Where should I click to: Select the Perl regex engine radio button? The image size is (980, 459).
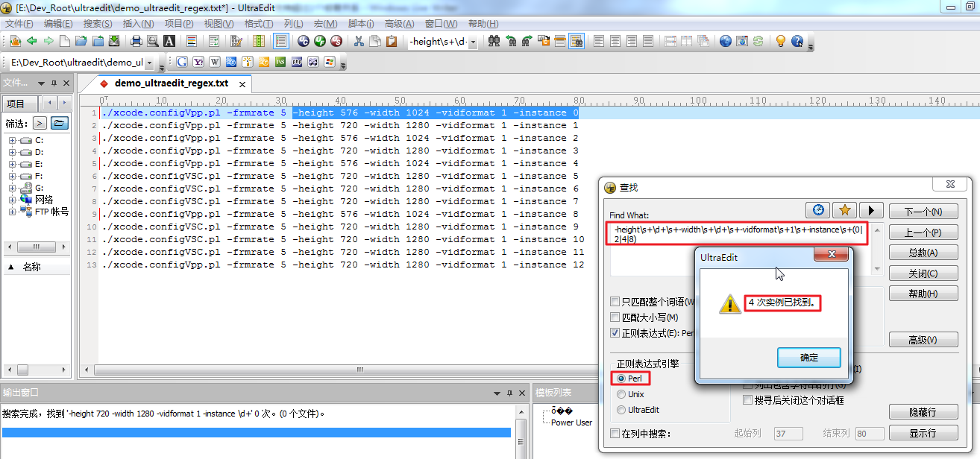tap(621, 379)
